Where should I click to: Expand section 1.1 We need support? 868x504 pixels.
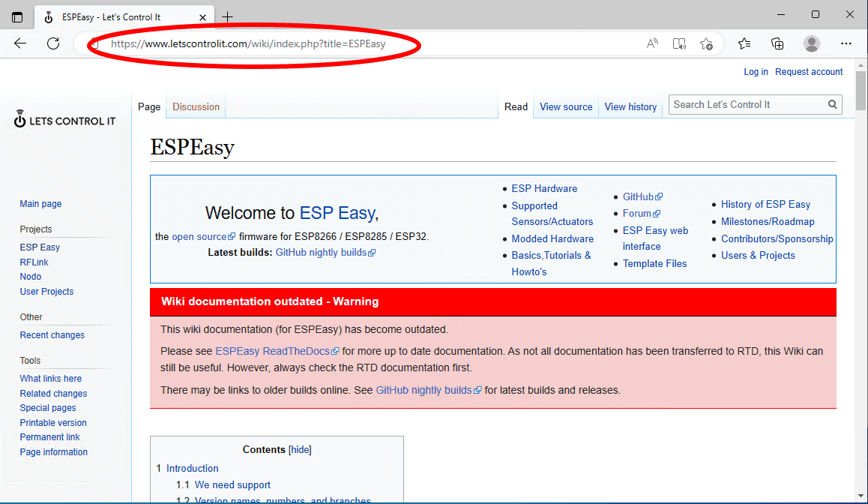232,484
